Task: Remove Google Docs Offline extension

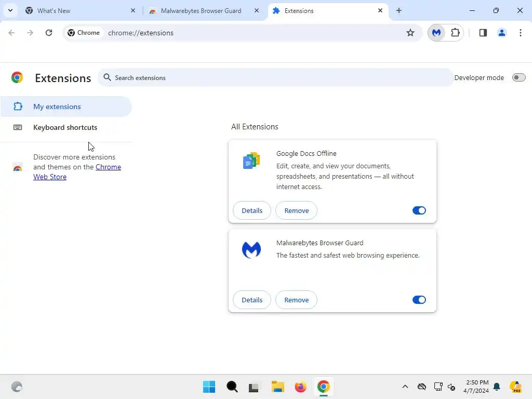Action: coord(296,210)
